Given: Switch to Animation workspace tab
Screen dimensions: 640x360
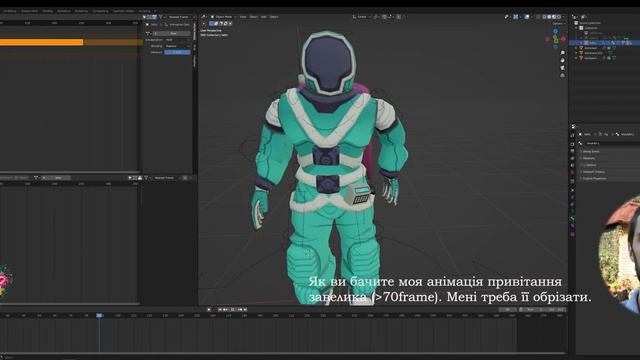Looking at the screenshot, I should [63, 11].
